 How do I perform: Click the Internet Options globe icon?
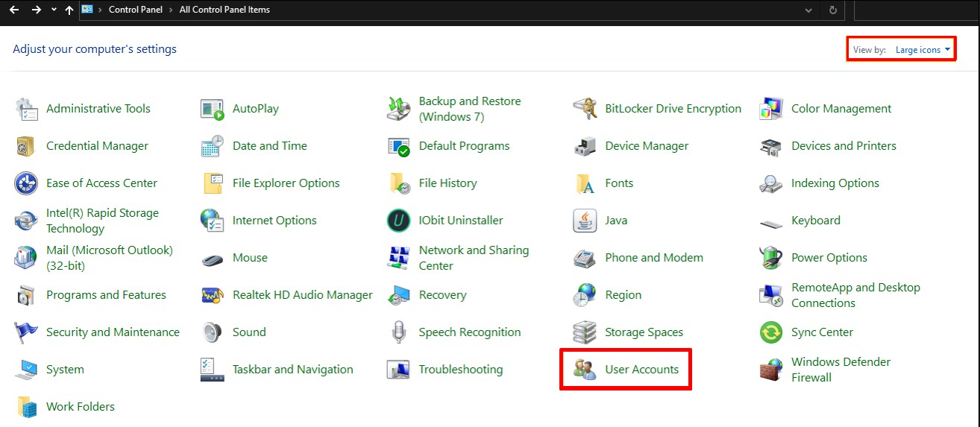pos(213,221)
